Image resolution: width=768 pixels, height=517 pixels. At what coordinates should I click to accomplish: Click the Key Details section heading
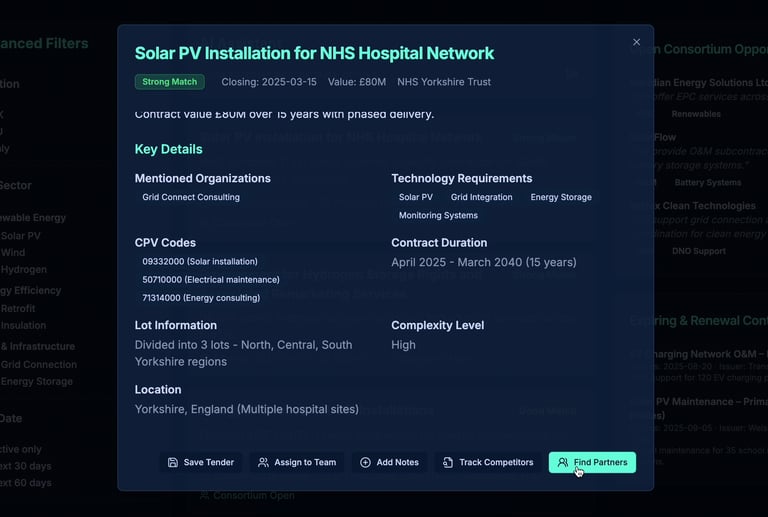[168, 149]
